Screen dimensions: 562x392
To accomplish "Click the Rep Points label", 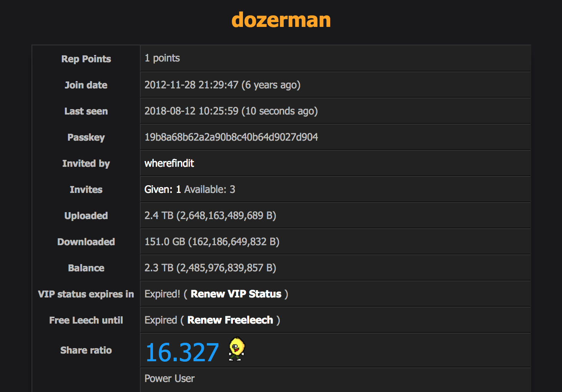I will coord(86,59).
